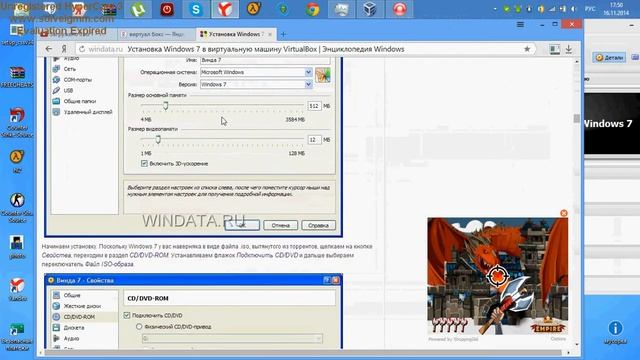Click the red power button taskbar icon
The height and width of the screenshot is (360, 640).
tap(167, 9)
